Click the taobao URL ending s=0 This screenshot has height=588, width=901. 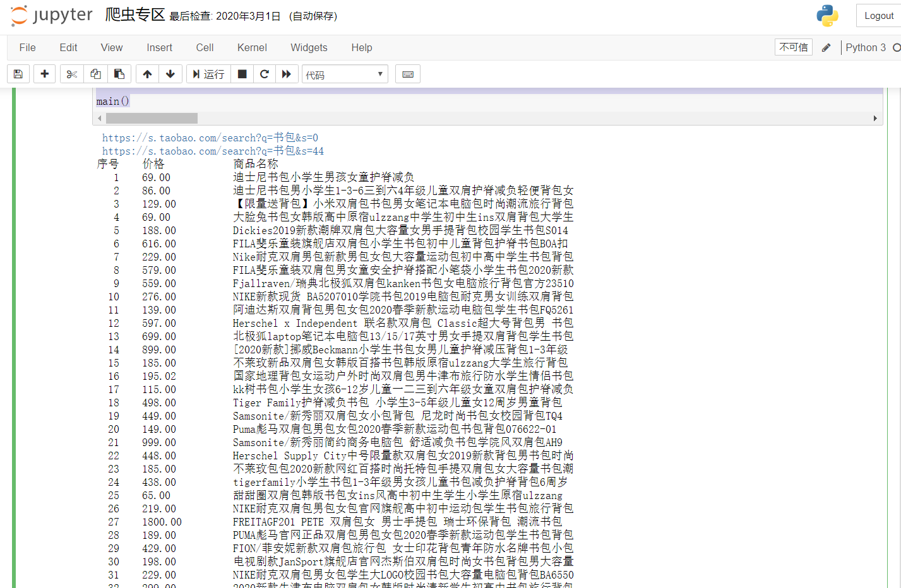tap(210, 138)
